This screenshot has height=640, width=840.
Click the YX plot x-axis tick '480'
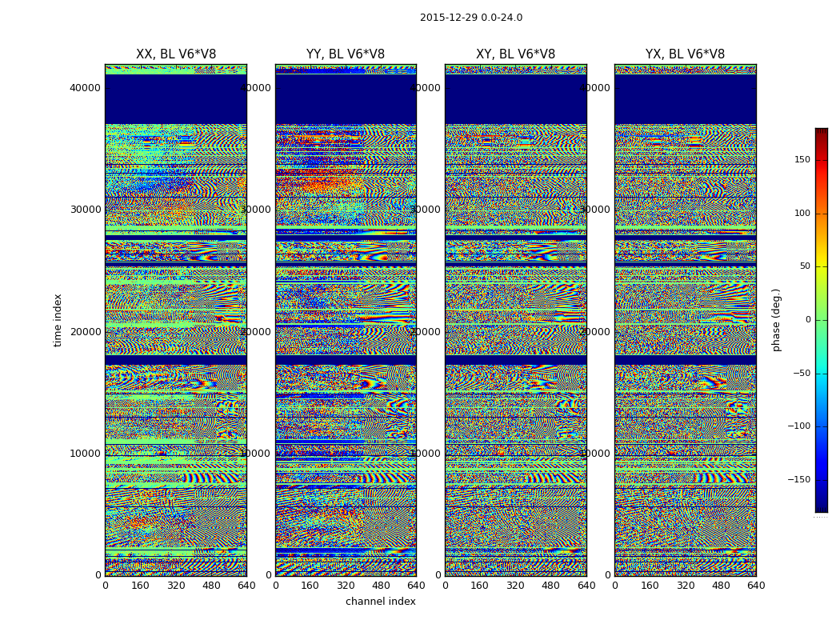721,586
